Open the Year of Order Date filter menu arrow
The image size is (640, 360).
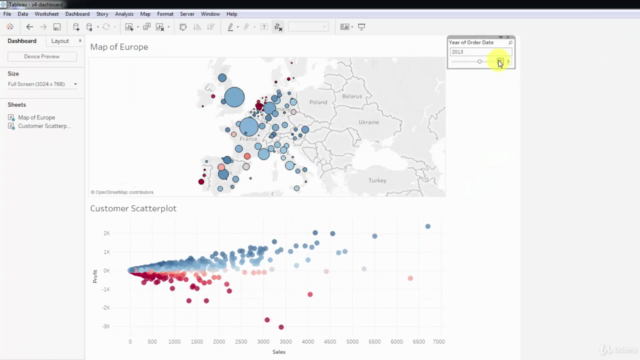pyautogui.click(x=501, y=37)
